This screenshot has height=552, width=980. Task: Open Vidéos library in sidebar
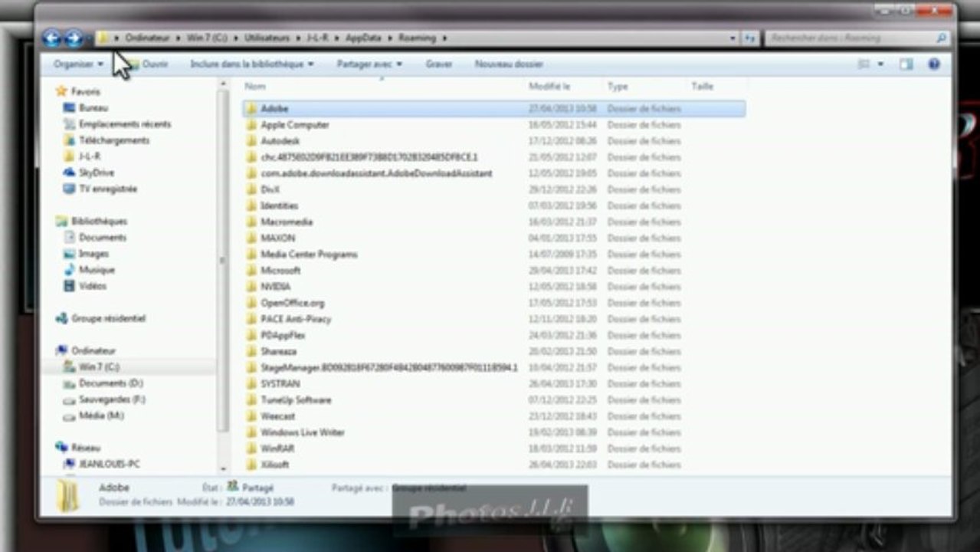(93, 286)
